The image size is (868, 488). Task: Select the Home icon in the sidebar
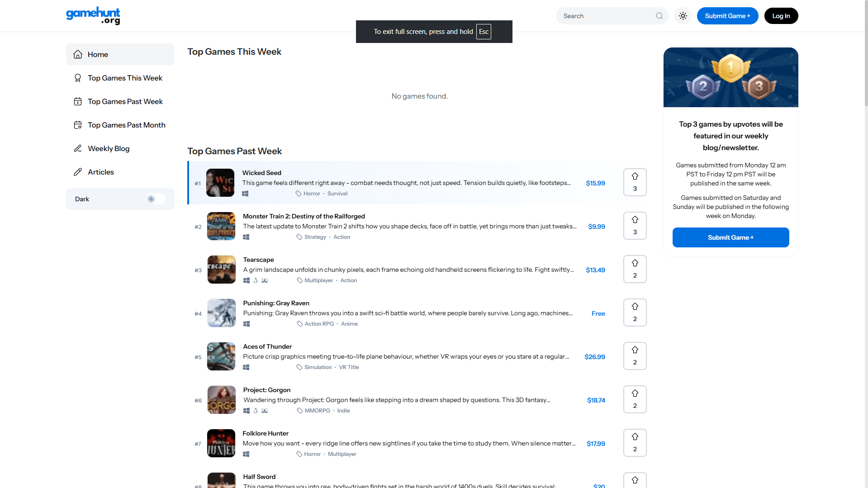77,54
